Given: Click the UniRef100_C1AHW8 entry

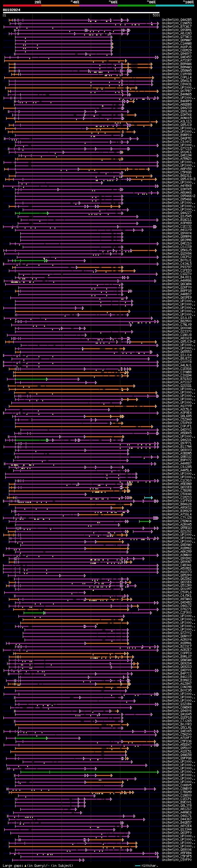Looking at the screenshot, I should point(177,43).
